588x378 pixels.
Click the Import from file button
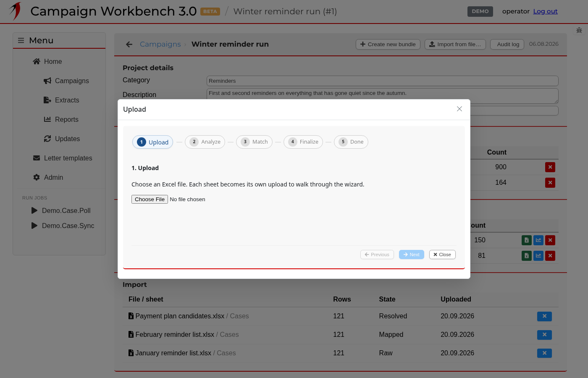tap(455, 44)
